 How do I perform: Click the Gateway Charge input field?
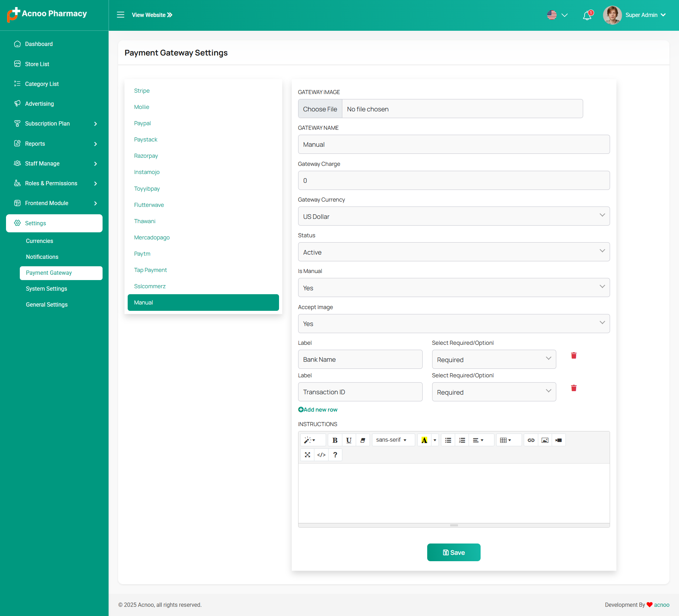point(454,180)
